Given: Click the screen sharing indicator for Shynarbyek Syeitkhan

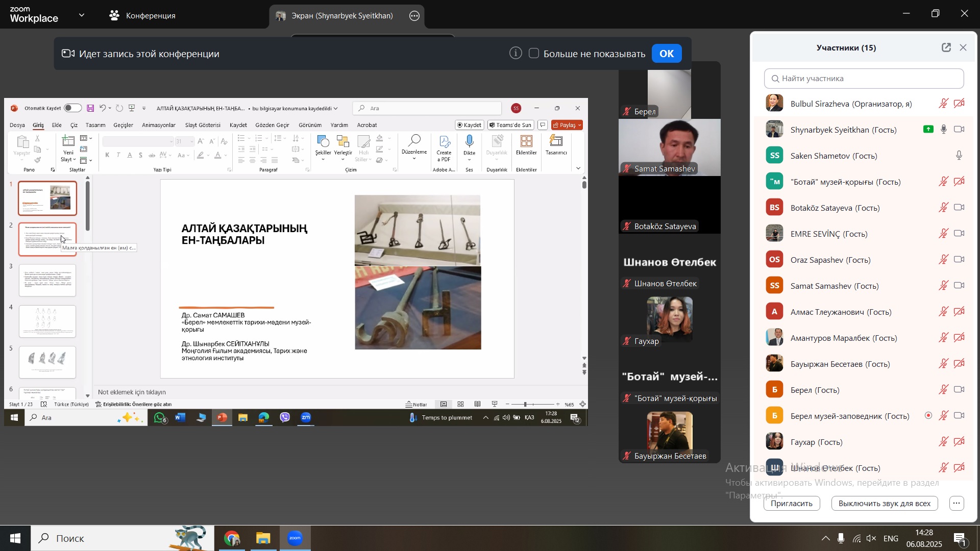Looking at the screenshot, I should (x=928, y=130).
